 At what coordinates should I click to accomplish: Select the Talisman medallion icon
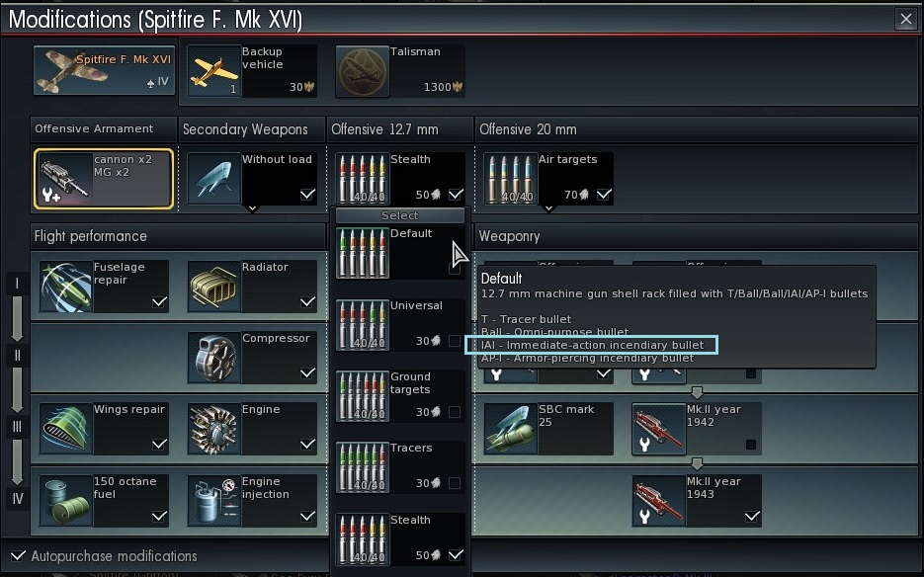pos(363,71)
